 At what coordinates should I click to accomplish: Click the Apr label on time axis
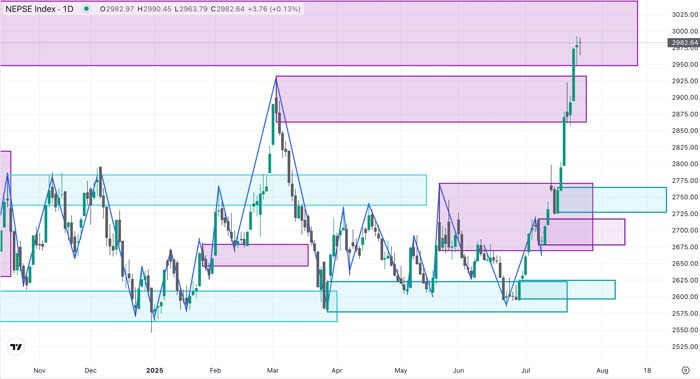(x=337, y=371)
